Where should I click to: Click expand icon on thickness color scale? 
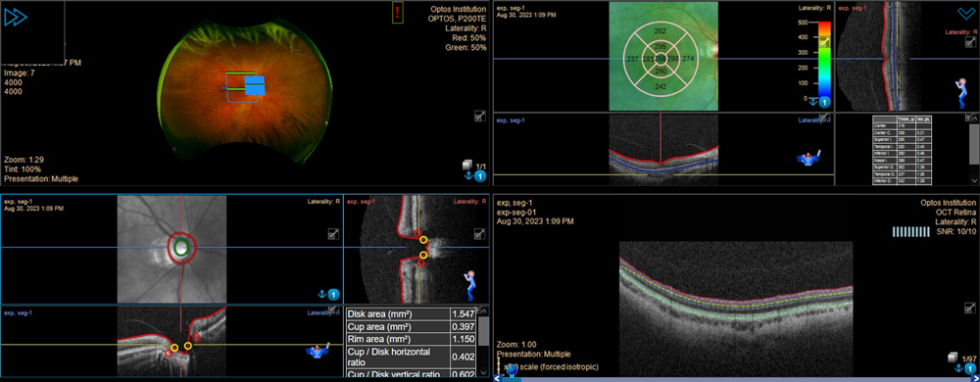tap(824, 42)
